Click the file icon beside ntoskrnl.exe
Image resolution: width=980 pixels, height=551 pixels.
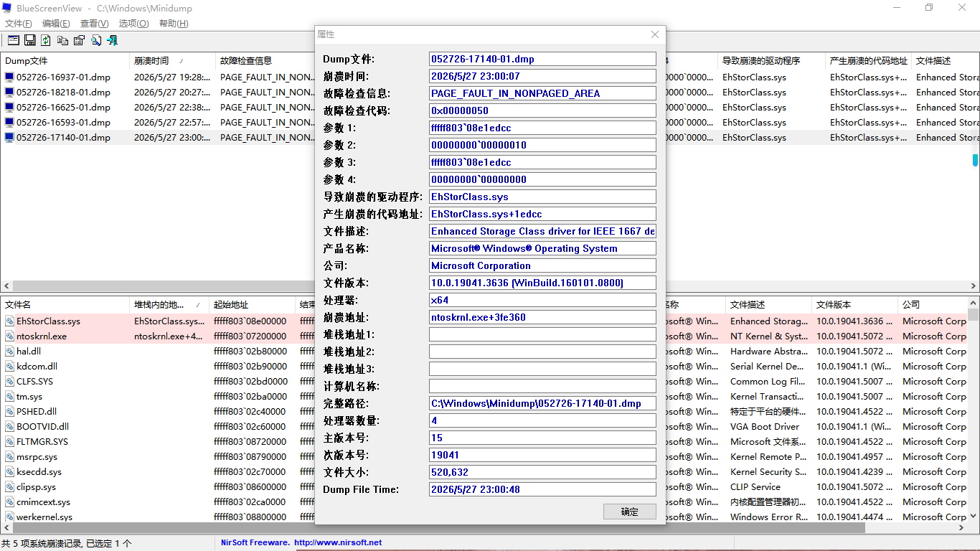(x=9, y=336)
